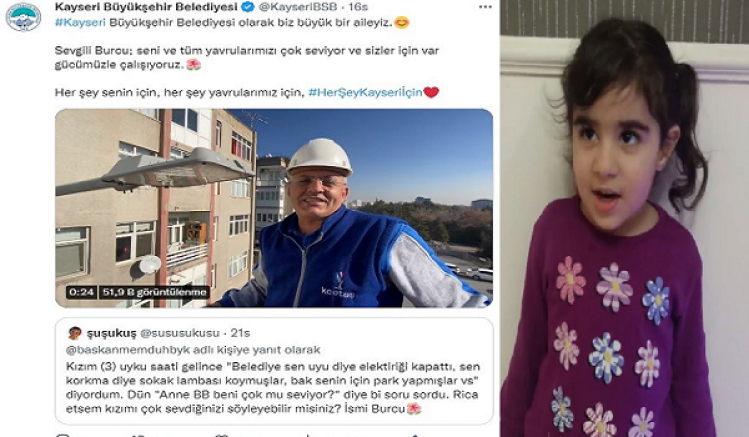Open the #HerŞeyKayseriİçin hashtag

click(365, 92)
